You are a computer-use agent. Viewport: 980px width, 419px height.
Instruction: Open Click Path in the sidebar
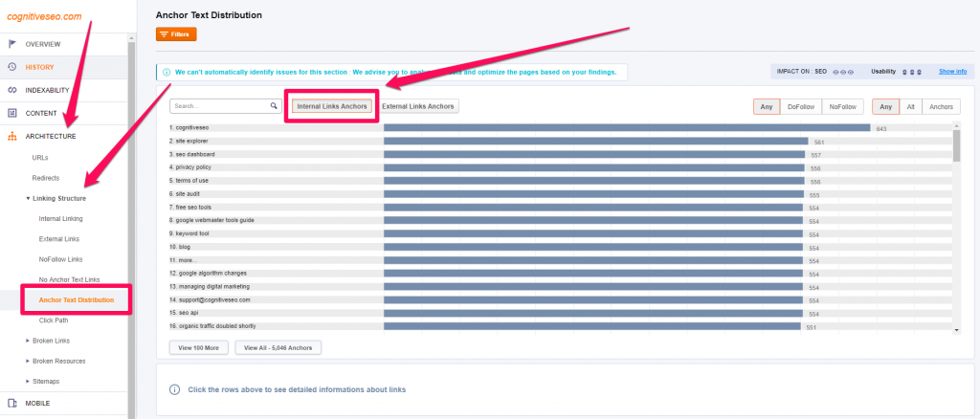click(x=54, y=320)
